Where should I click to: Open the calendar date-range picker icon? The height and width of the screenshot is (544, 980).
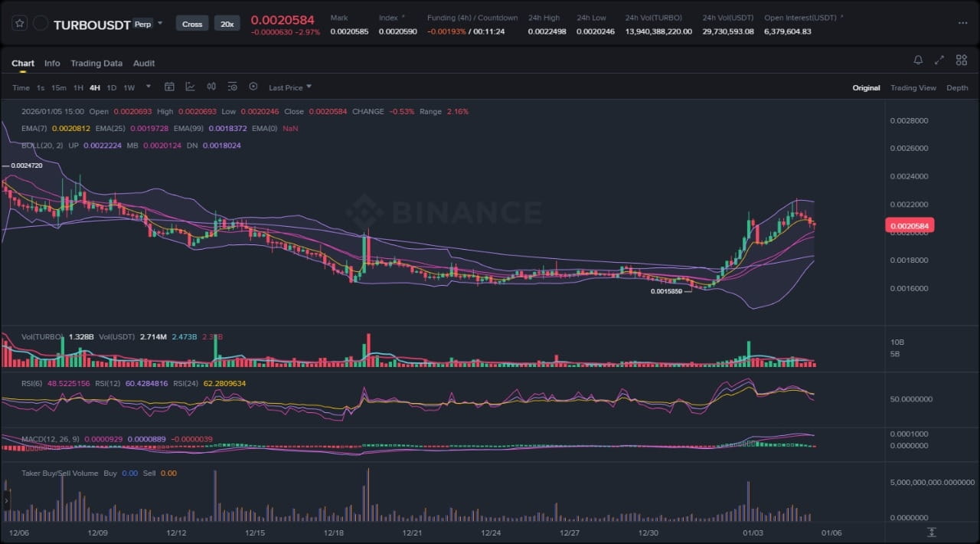tap(169, 87)
